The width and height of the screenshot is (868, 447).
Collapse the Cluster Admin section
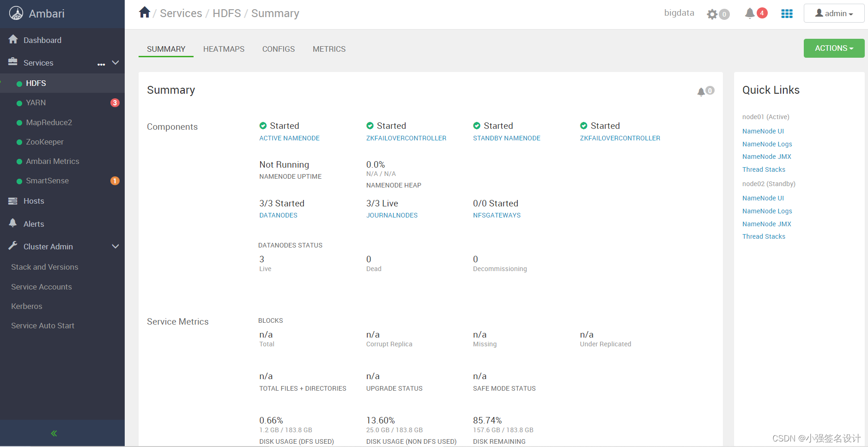click(x=115, y=246)
